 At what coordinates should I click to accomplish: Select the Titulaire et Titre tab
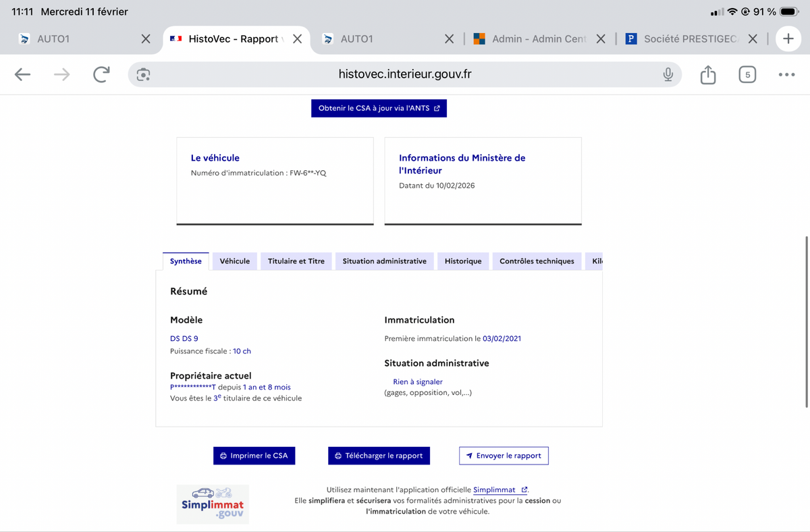[296, 261]
